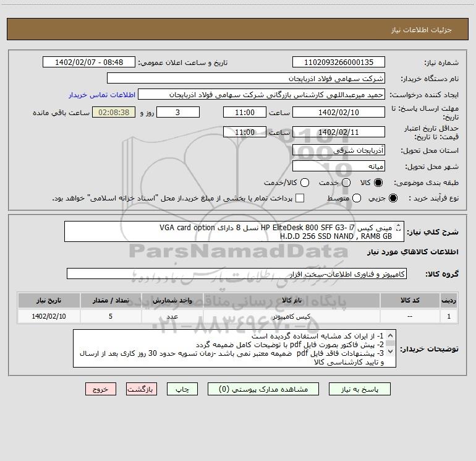Click the خروج exit button
This screenshot has width=476, height=461.
click(x=101, y=389)
